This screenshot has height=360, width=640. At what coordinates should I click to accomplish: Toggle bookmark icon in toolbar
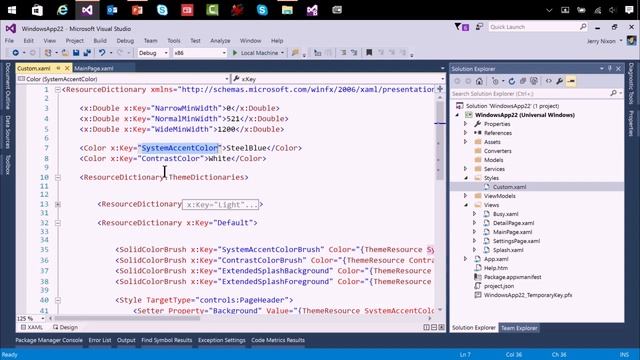[369, 53]
